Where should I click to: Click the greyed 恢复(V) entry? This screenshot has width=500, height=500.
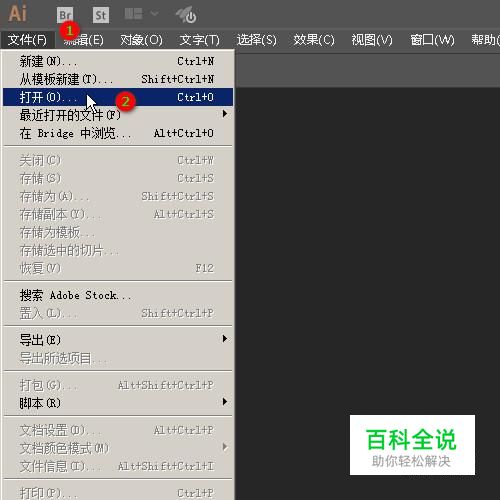(x=118, y=268)
